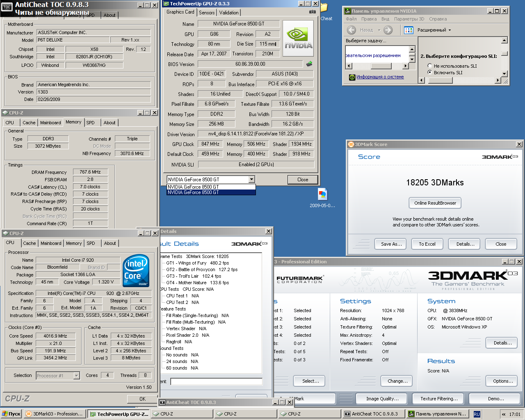The height and width of the screenshot is (420, 525).
Task: Click the Intel Core i7 logo in CPU-Z
Action: pos(136,271)
